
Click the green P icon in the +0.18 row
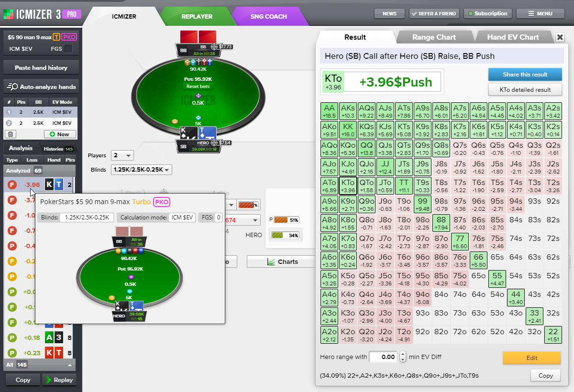13,338
